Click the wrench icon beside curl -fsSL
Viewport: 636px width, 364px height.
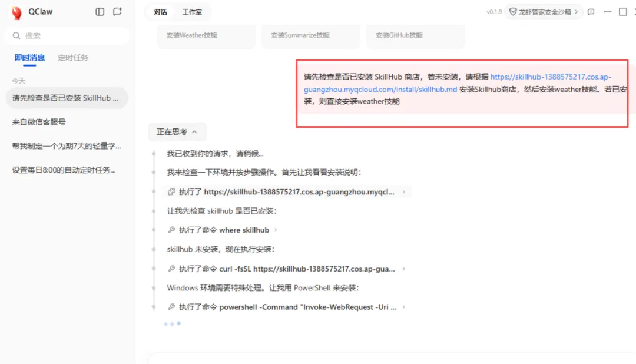pos(171,269)
